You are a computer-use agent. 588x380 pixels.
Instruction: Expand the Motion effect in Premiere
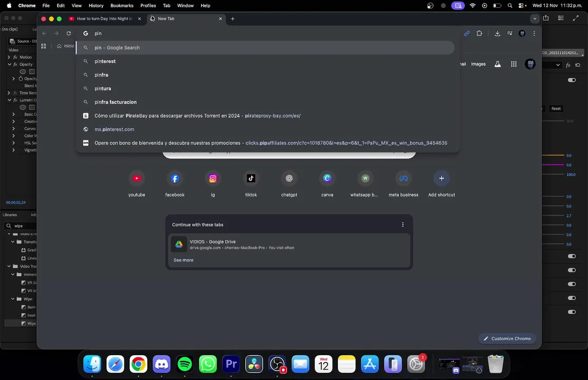[x=9, y=58]
